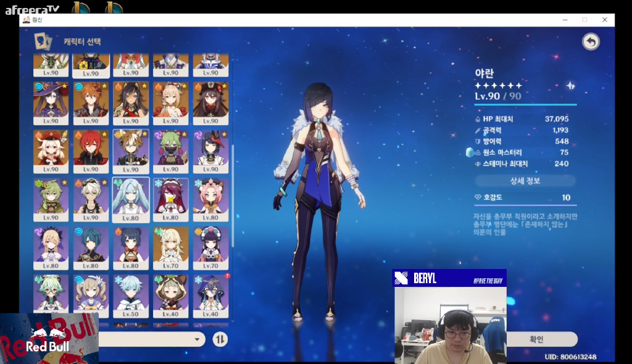Select Yun Jin portrait with pom-pom headdress

(x=210, y=248)
